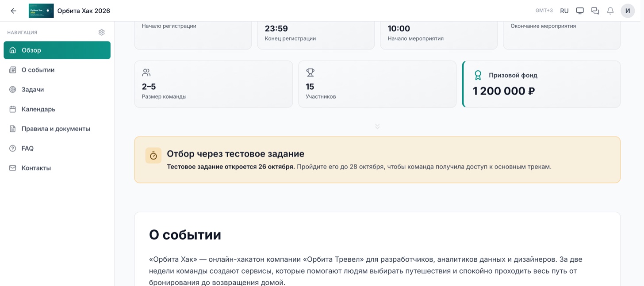This screenshot has height=286, width=644.
Task: Click the home icon beside Обзор
Action: [x=13, y=50]
